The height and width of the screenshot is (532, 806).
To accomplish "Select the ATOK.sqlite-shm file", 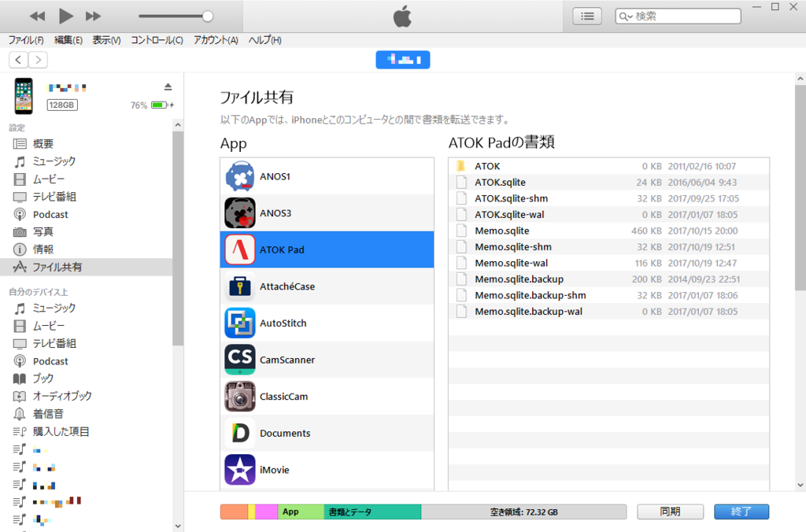I will (608, 198).
